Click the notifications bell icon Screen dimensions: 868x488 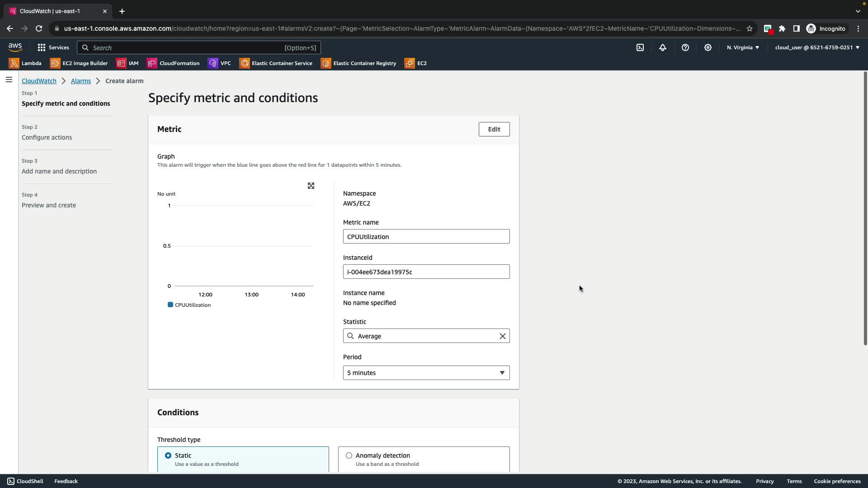pyautogui.click(x=663, y=47)
